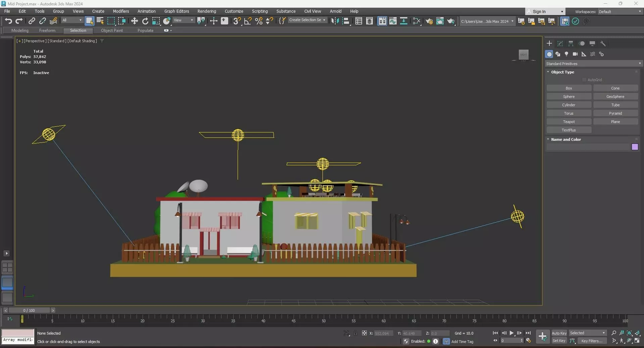Click the Mirror tool icon
Image resolution: width=644 pixels, height=348 pixels.
point(335,21)
